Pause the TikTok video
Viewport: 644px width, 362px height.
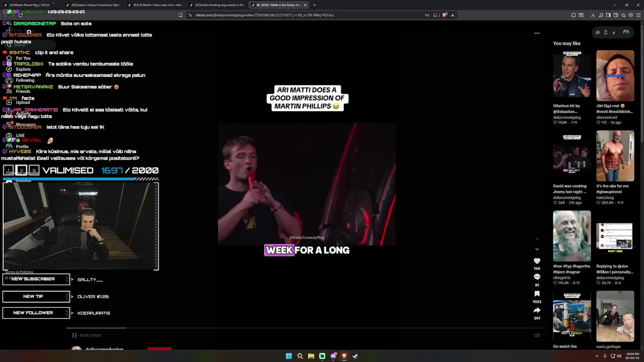(x=74, y=335)
